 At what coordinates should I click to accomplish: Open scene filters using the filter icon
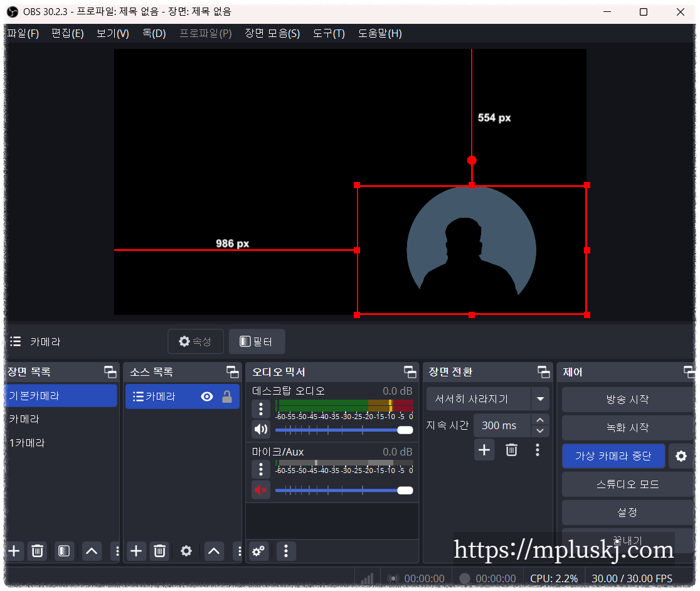61,551
